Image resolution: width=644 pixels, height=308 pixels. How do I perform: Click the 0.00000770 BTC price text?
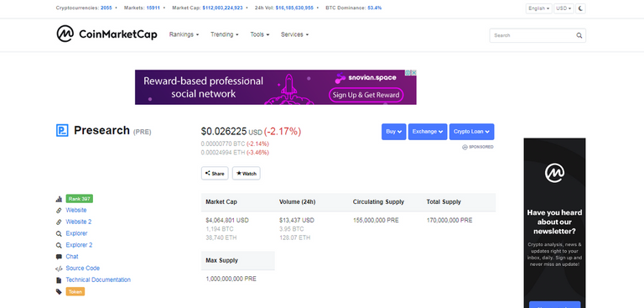tap(223, 144)
